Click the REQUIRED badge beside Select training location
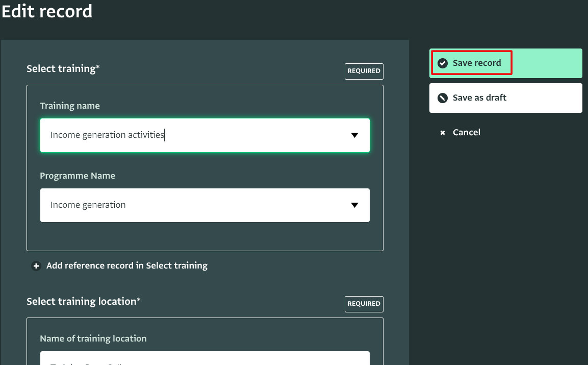This screenshot has height=365, width=588. (x=364, y=304)
